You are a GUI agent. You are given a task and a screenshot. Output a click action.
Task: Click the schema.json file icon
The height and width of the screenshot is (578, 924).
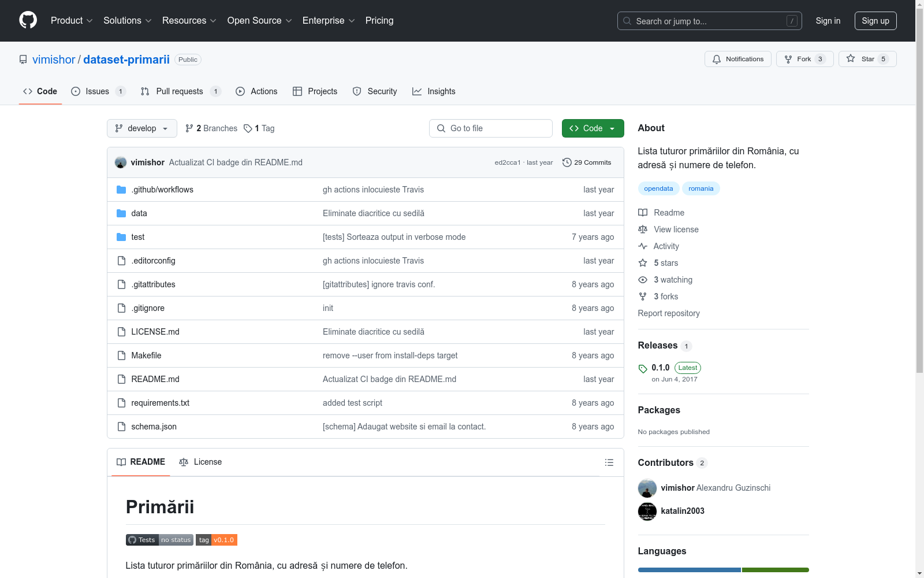click(x=121, y=427)
